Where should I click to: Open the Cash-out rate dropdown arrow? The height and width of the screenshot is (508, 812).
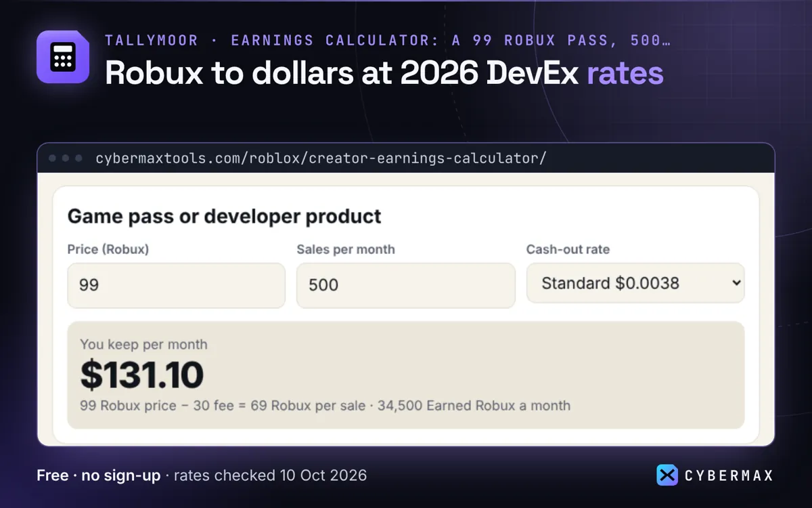tap(737, 283)
